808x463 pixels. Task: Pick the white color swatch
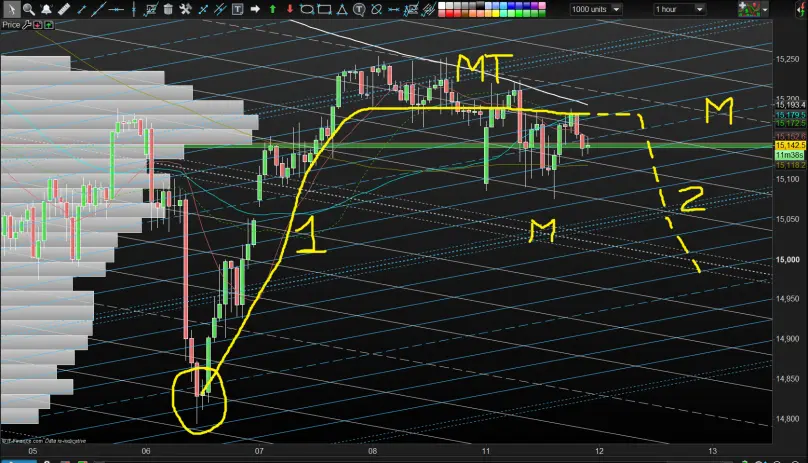click(x=442, y=5)
